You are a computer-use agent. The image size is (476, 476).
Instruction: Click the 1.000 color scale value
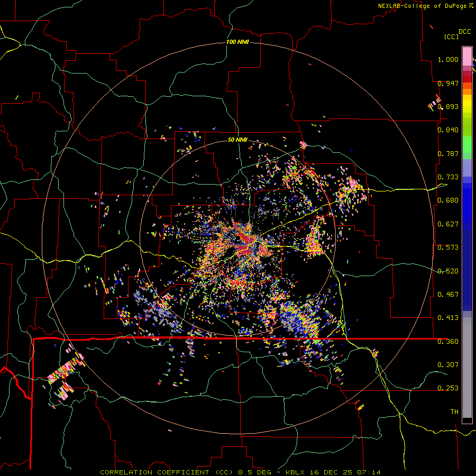[448, 59]
